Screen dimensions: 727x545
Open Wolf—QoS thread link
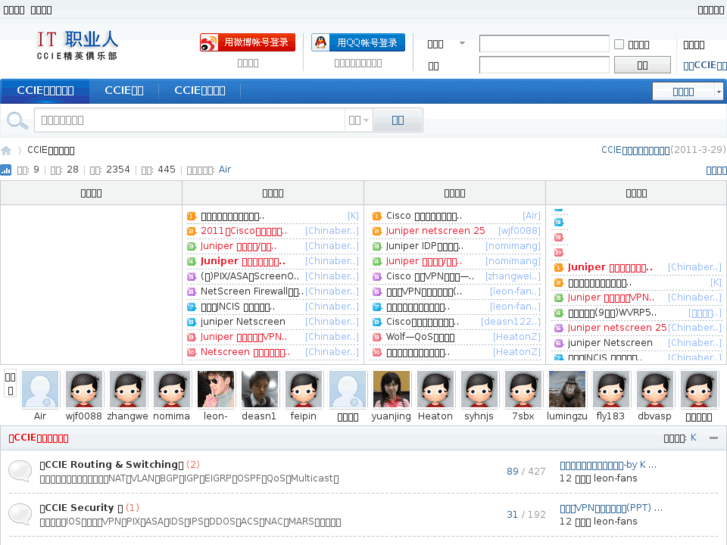[x=420, y=337]
